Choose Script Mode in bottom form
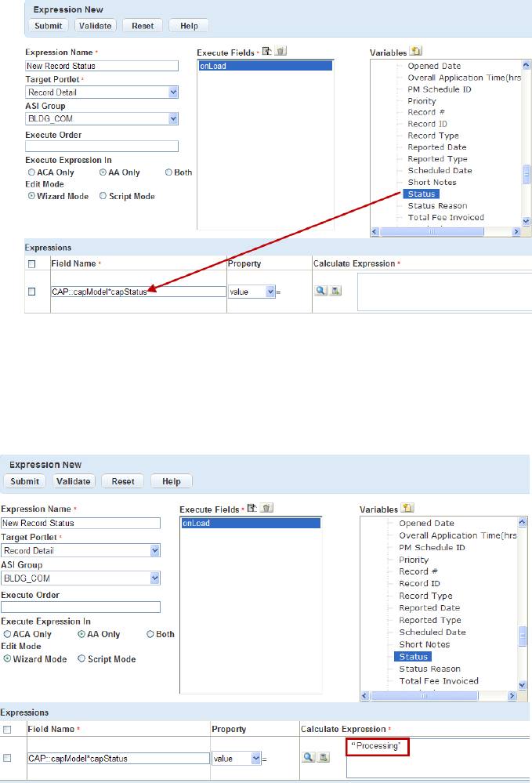Viewport: 532px width, 783px height. (x=81, y=659)
